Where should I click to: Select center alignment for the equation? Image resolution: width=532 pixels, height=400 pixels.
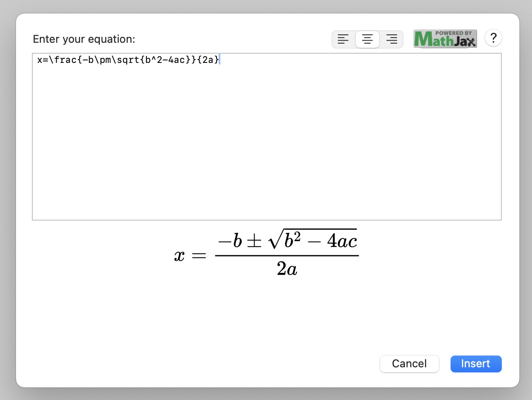pyautogui.click(x=368, y=39)
